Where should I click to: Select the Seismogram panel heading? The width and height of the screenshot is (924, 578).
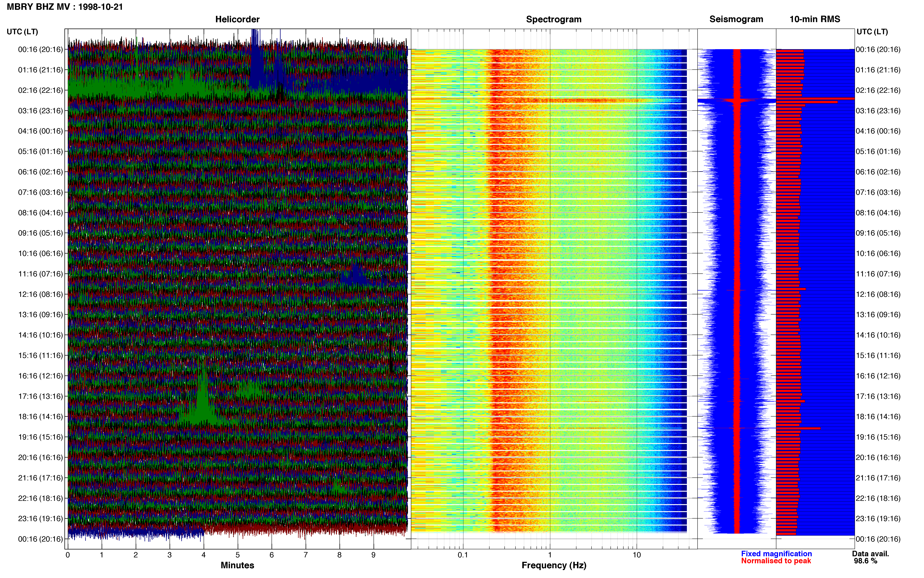[x=736, y=19]
